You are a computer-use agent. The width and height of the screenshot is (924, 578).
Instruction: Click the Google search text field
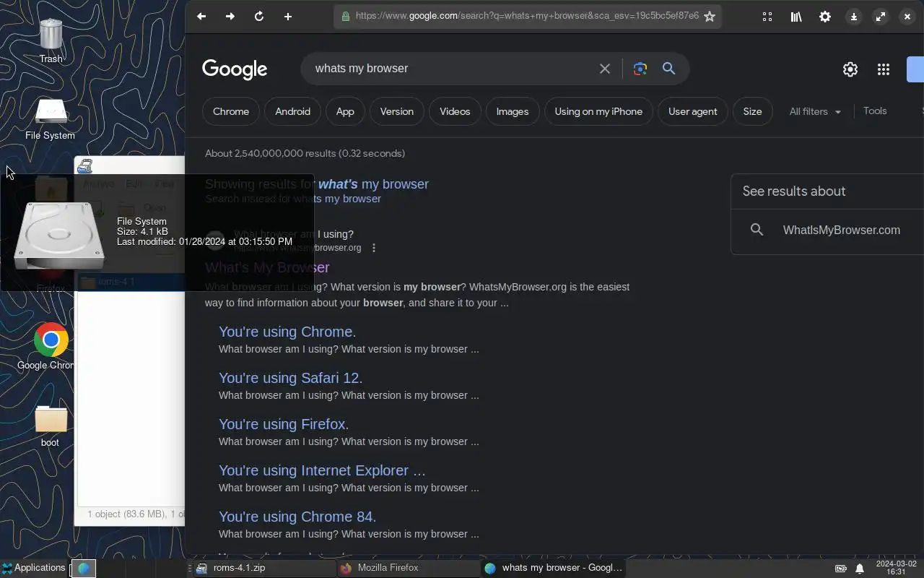[x=451, y=69]
